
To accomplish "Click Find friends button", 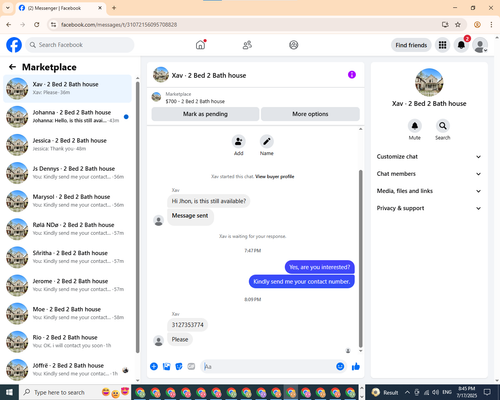I will [411, 45].
